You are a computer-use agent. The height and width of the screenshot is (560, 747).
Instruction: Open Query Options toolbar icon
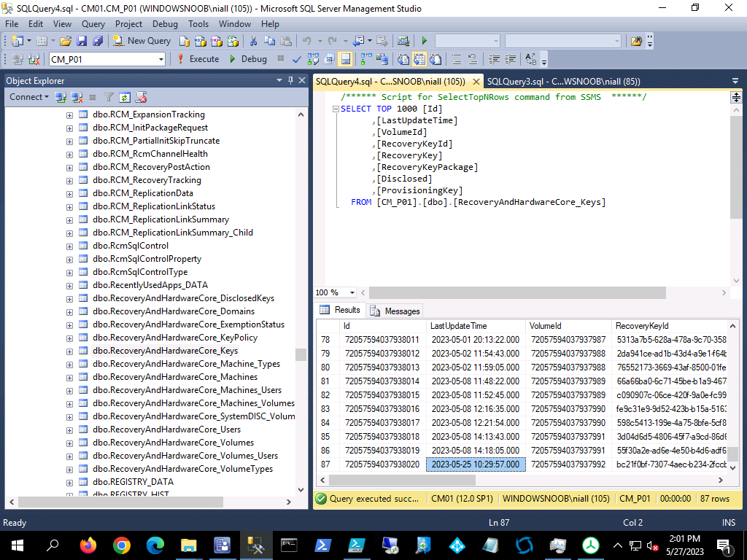(x=329, y=60)
